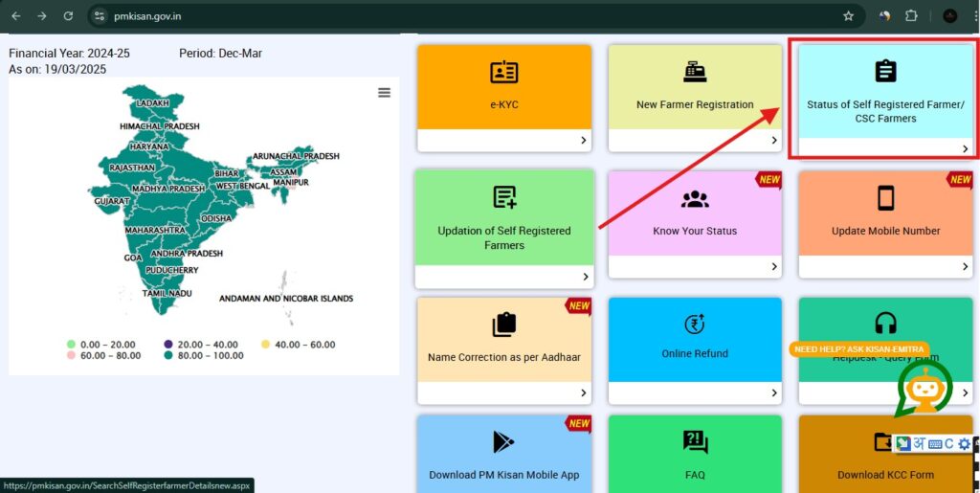The image size is (980, 493).
Task: Click the FAQ question bubble icon
Action: [695, 441]
